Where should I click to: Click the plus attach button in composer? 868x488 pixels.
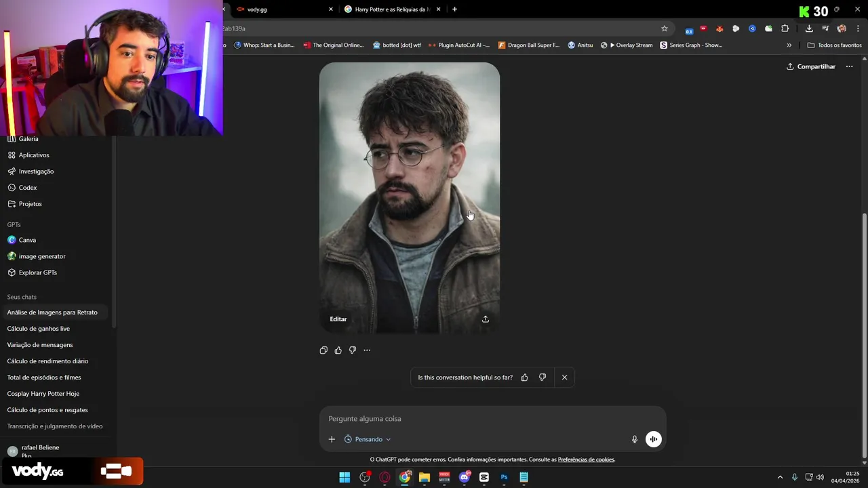pos(332,439)
